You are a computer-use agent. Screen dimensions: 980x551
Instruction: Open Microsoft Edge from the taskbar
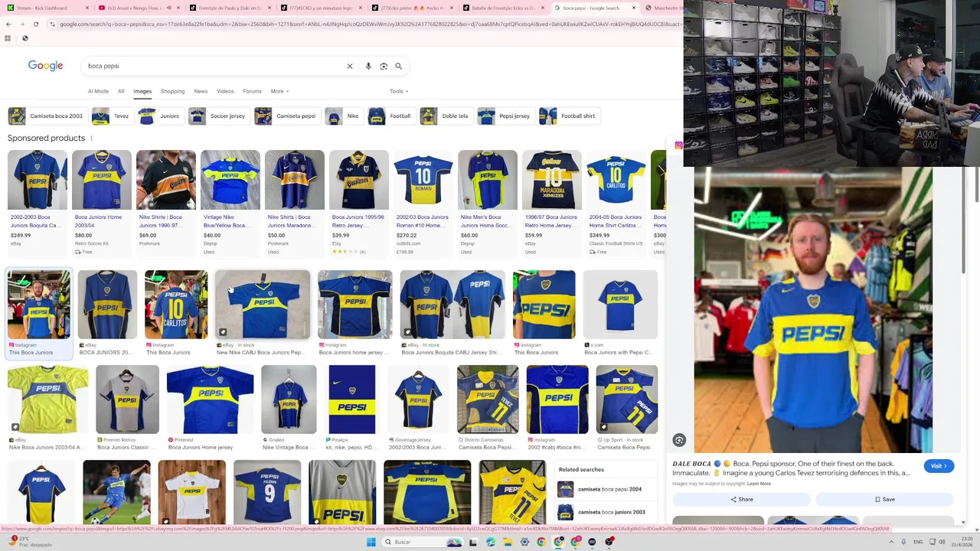point(490,542)
